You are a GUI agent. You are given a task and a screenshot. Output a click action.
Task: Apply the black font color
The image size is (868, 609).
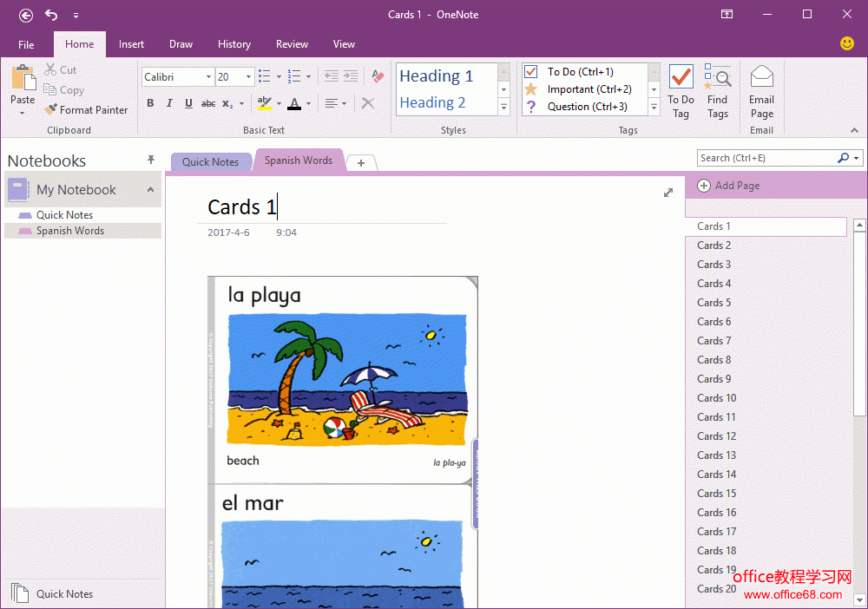pos(294,103)
